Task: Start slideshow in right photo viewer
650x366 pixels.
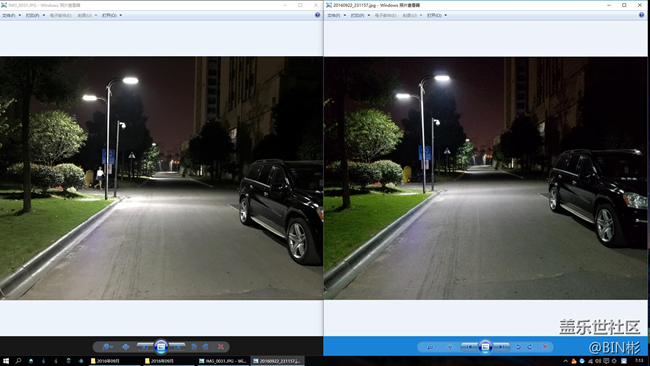Action: click(485, 347)
